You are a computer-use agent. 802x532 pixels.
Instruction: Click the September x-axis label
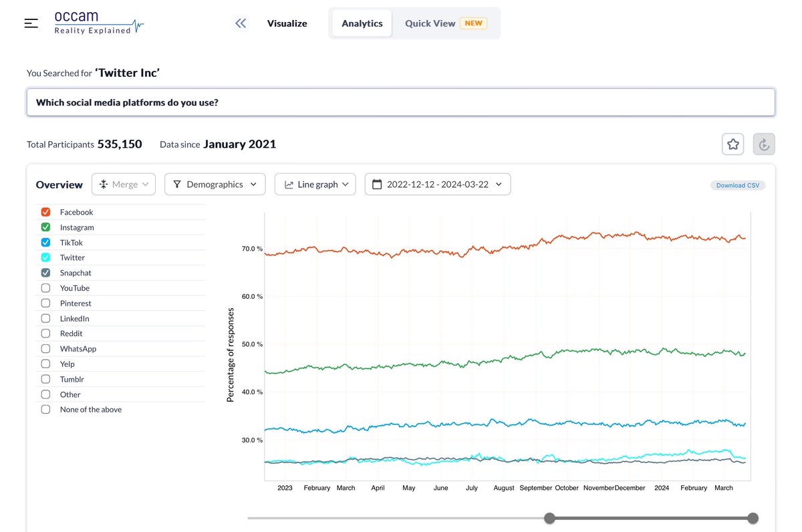point(535,488)
